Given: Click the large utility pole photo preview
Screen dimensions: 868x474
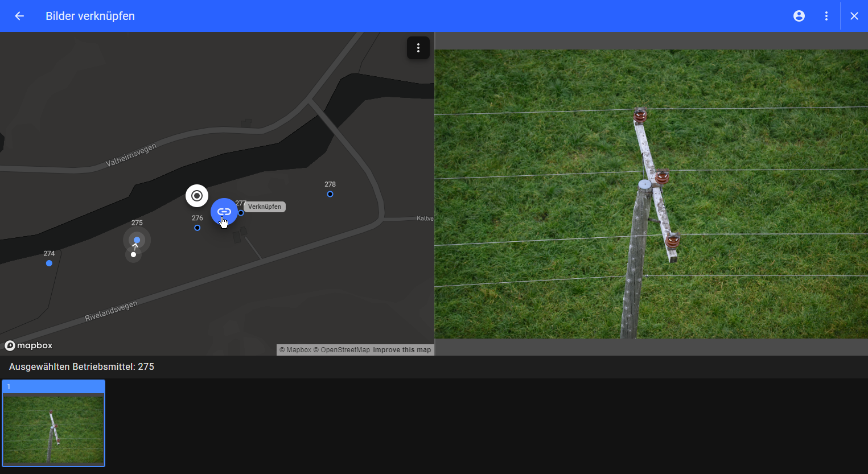Looking at the screenshot, I should pyautogui.click(x=651, y=194).
